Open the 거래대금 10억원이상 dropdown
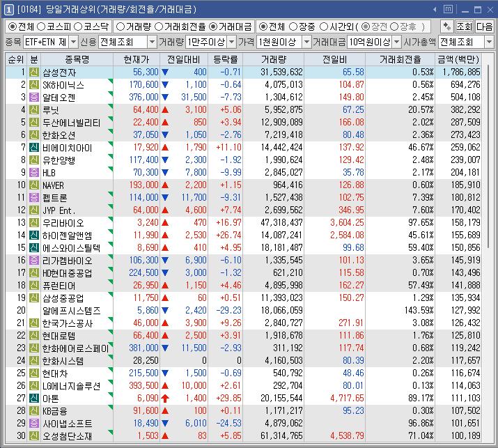Screen dimensions: 498x448 tap(397, 42)
